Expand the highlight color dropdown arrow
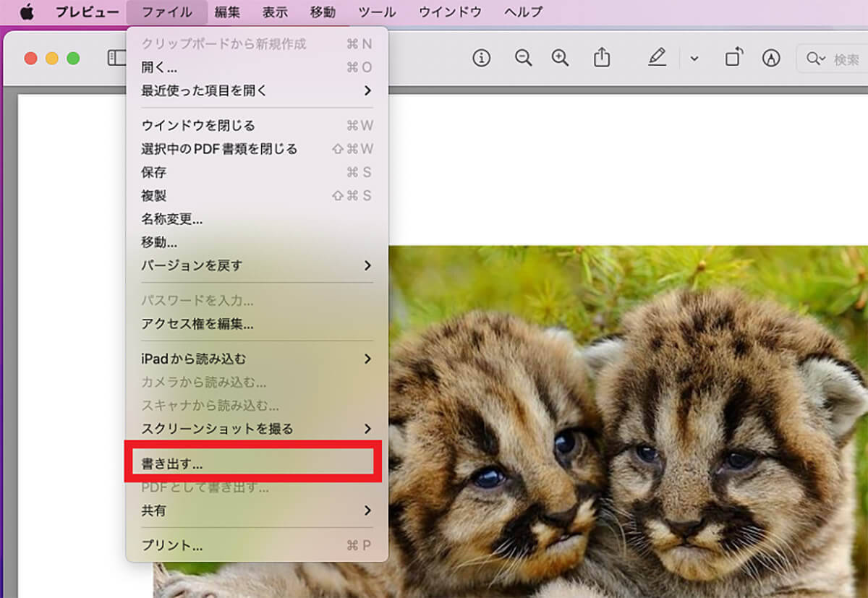 tap(694, 59)
